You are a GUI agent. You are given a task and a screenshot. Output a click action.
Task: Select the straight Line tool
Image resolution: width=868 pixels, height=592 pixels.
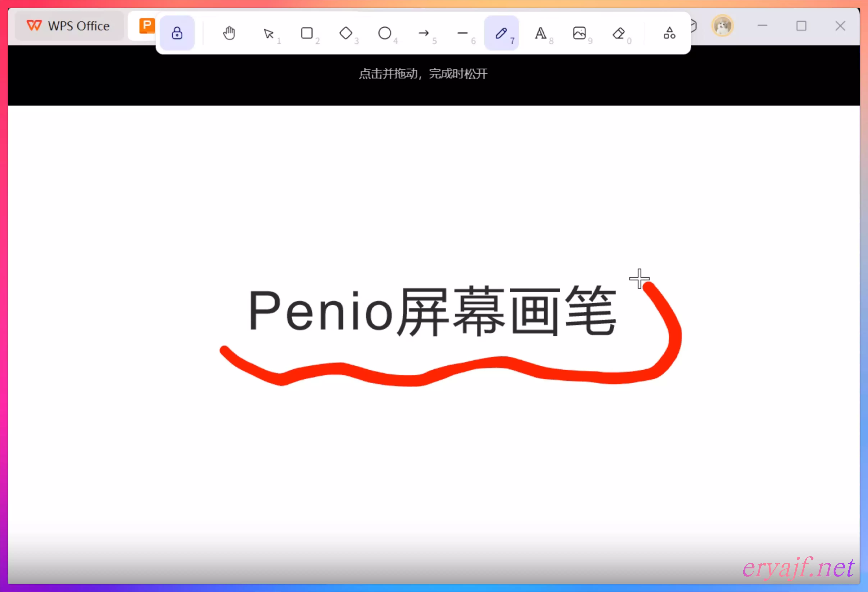point(462,33)
